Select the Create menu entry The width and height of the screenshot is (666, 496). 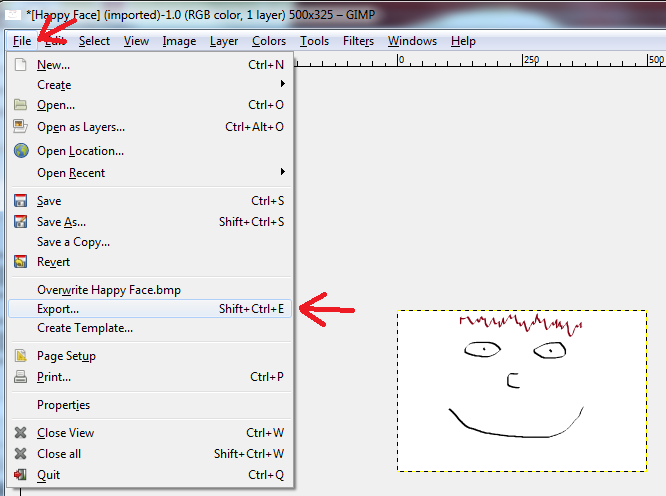point(150,85)
